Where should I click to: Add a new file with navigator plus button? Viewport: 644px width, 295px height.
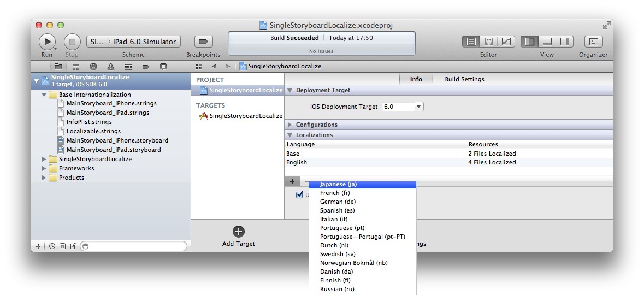[x=38, y=246]
